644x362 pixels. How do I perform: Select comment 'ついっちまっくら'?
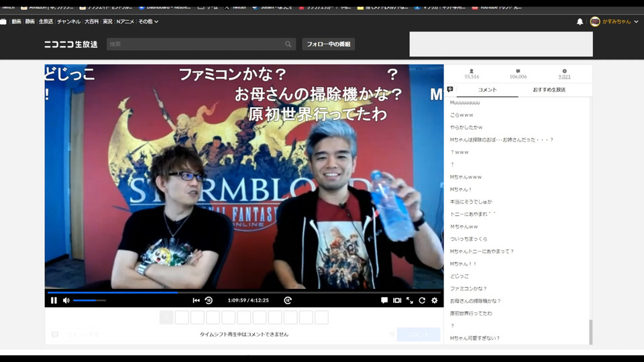point(469,239)
